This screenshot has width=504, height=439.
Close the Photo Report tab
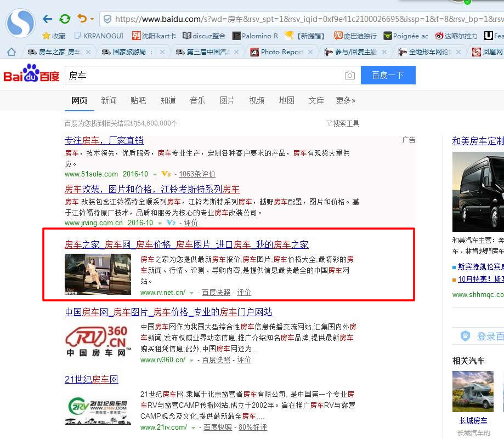[310, 52]
